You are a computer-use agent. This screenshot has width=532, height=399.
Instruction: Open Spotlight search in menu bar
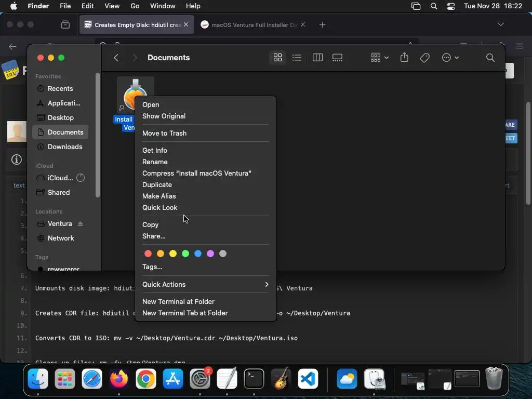pyautogui.click(x=434, y=6)
